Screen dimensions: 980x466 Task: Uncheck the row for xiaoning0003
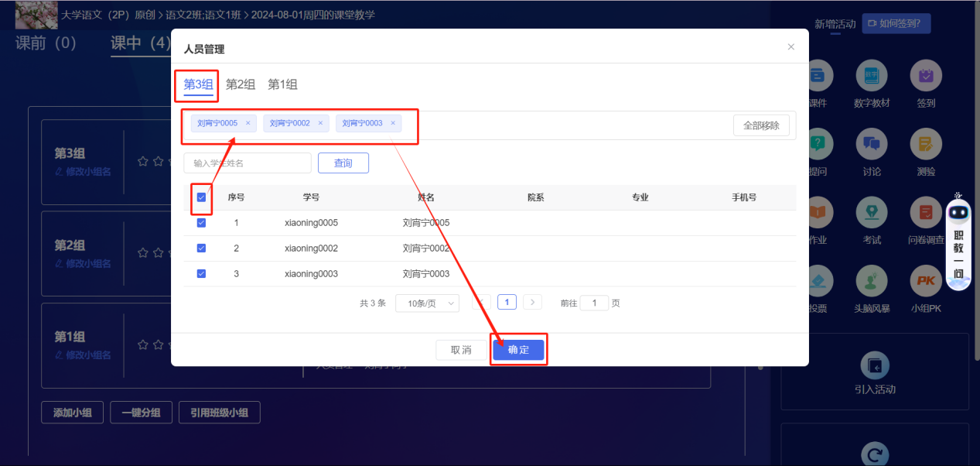point(201,274)
